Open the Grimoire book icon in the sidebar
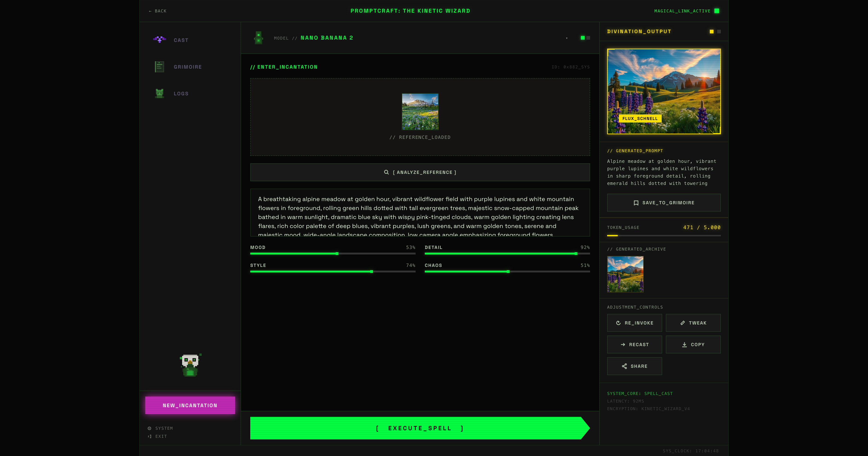The height and width of the screenshot is (456, 868). tap(159, 67)
